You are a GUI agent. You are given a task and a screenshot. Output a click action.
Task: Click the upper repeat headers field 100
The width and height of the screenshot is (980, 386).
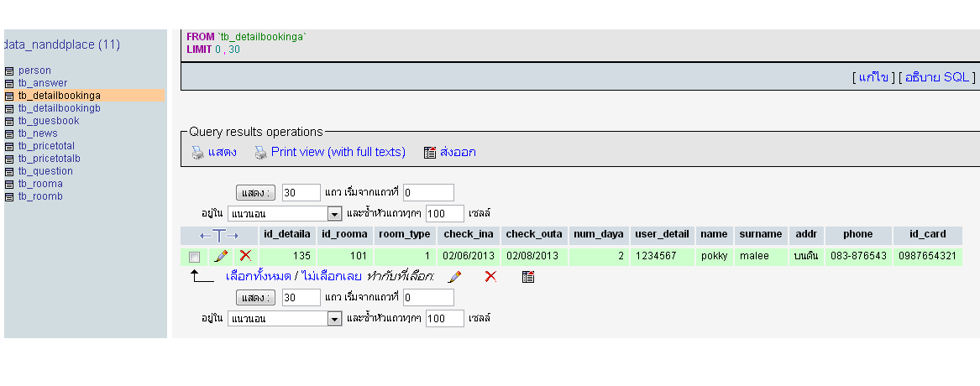click(445, 214)
